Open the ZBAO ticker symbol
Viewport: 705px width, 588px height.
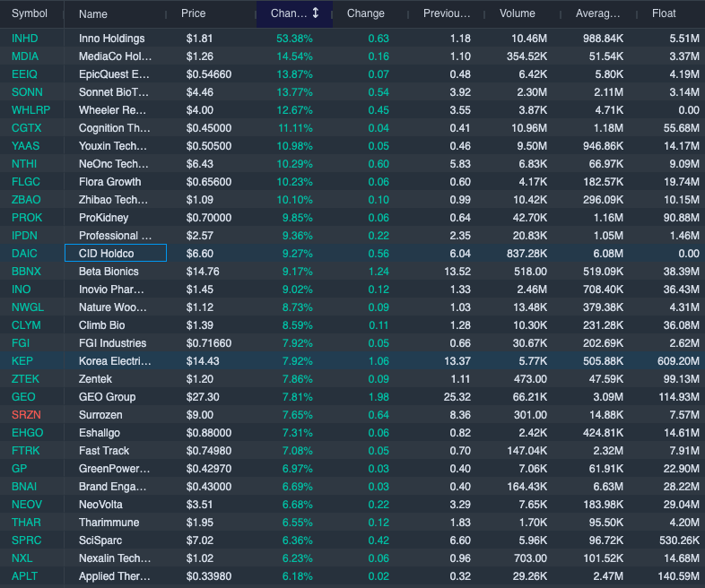(26, 200)
